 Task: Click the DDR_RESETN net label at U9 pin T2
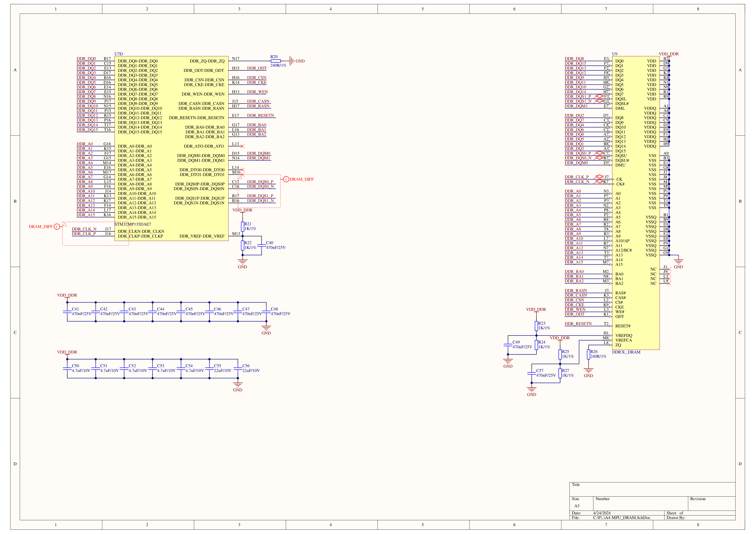(578, 324)
